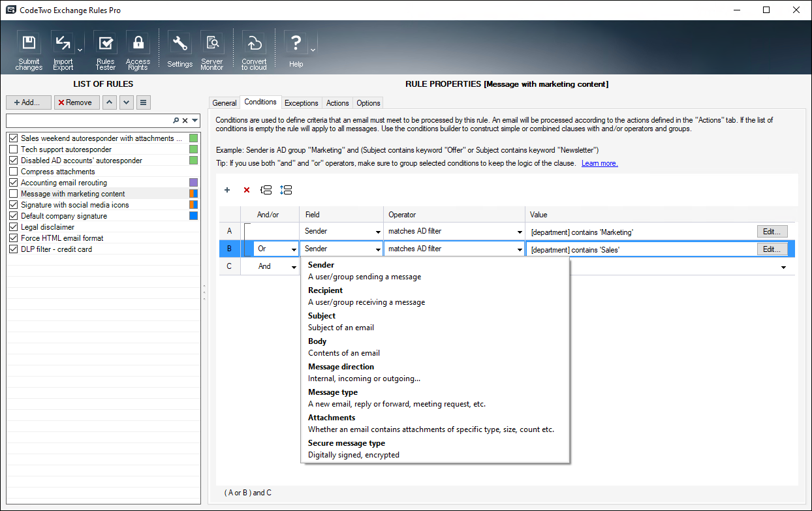This screenshot has width=812, height=511.
Task: Expand the Import Export dropdown arrow
Action: click(x=80, y=50)
